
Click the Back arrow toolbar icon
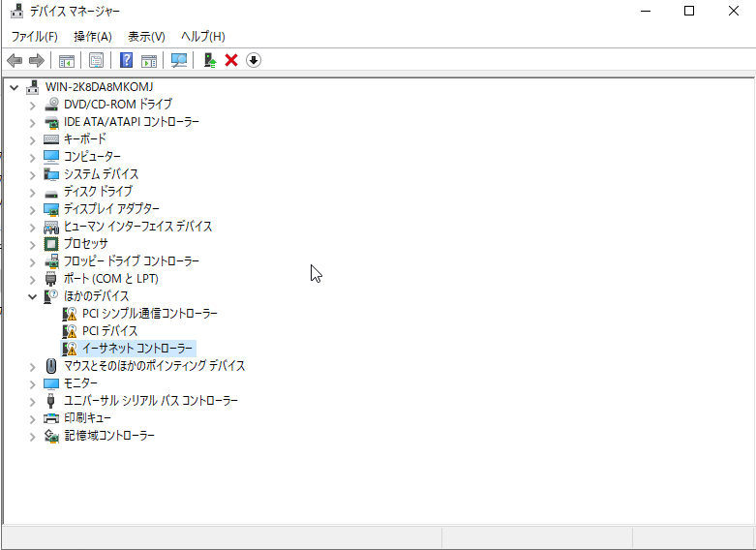click(15, 60)
